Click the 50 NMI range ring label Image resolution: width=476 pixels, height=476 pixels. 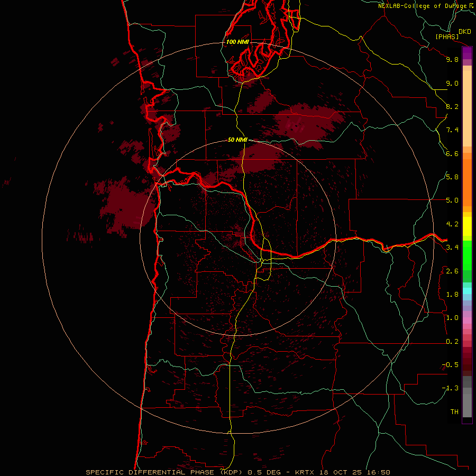coord(237,140)
